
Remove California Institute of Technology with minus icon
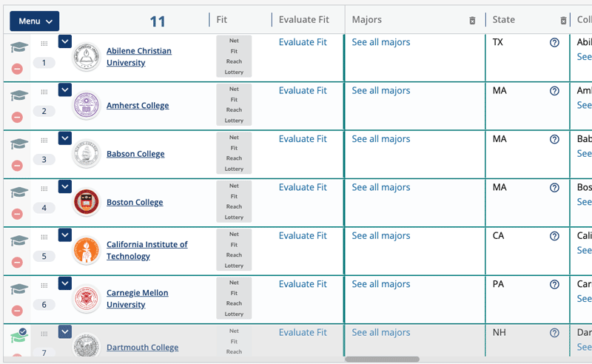(x=17, y=262)
